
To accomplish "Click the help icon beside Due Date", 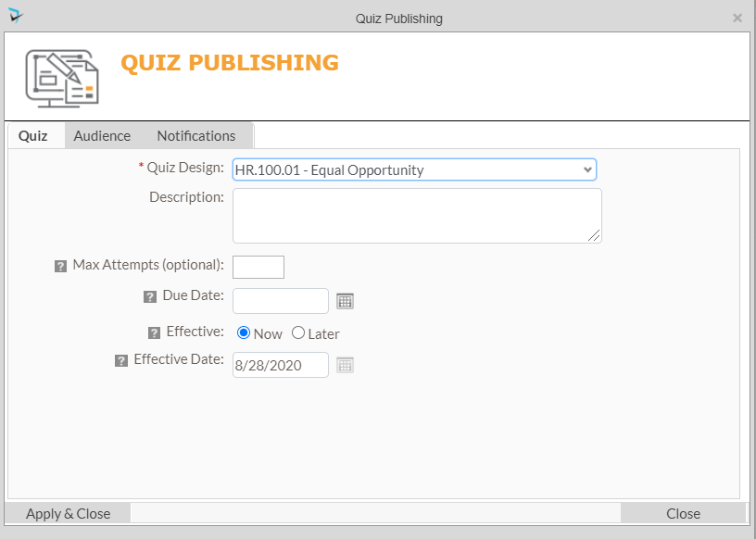I will pyautogui.click(x=150, y=297).
